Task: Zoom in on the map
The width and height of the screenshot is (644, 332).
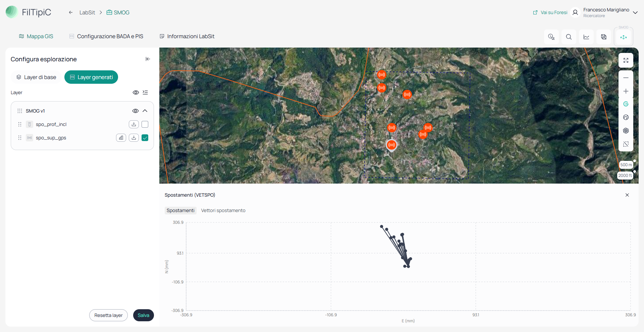Action: pyautogui.click(x=626, y=91)
